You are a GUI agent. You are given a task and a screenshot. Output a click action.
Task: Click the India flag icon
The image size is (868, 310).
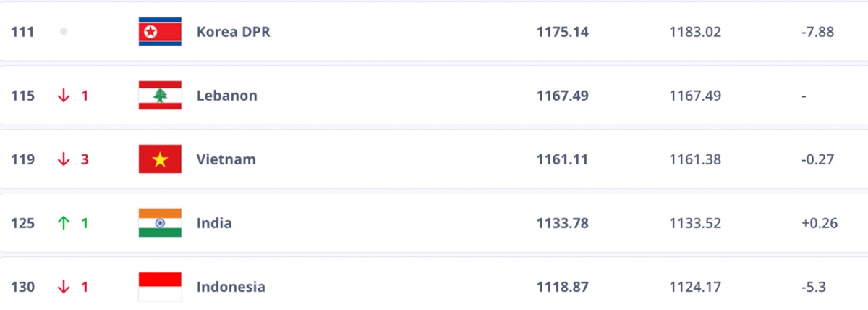(160, 223)
